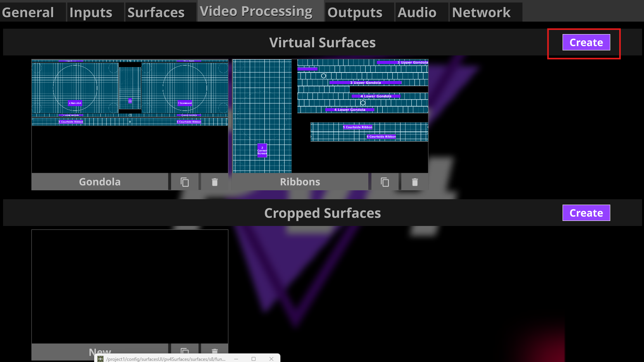Open the Gondola surface thumbnail
Image resolution: width=644 pixels, height=362 pixels.
(x=130, y=116)
